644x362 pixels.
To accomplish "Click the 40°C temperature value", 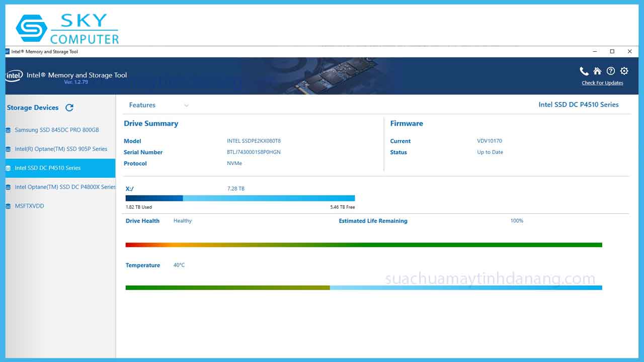I will pos(179,265).
